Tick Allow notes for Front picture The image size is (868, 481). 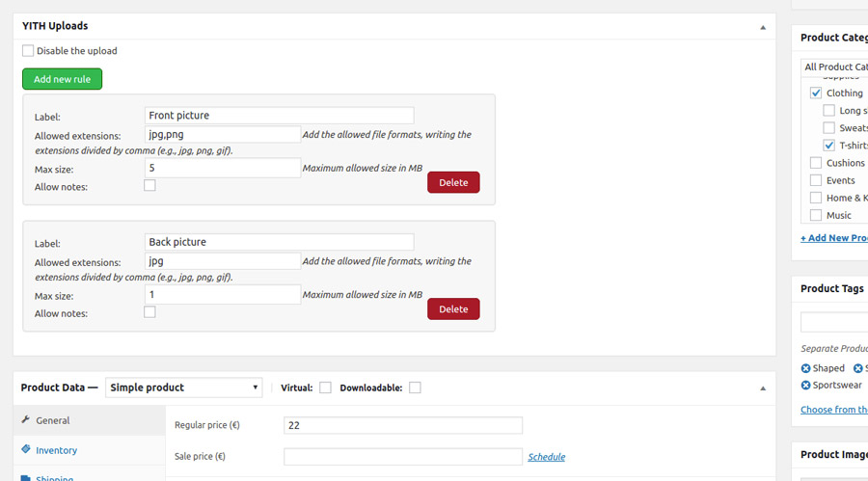[x=149, y=185]
